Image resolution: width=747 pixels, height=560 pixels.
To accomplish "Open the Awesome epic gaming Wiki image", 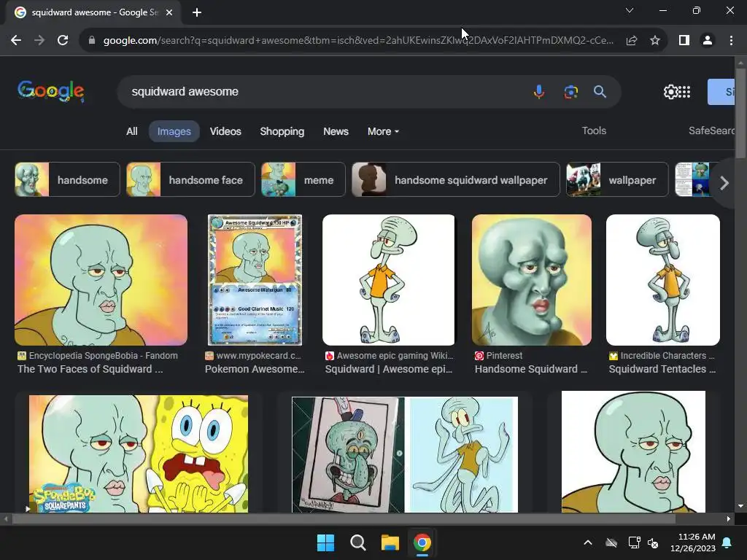I will [x=388, y=280].
